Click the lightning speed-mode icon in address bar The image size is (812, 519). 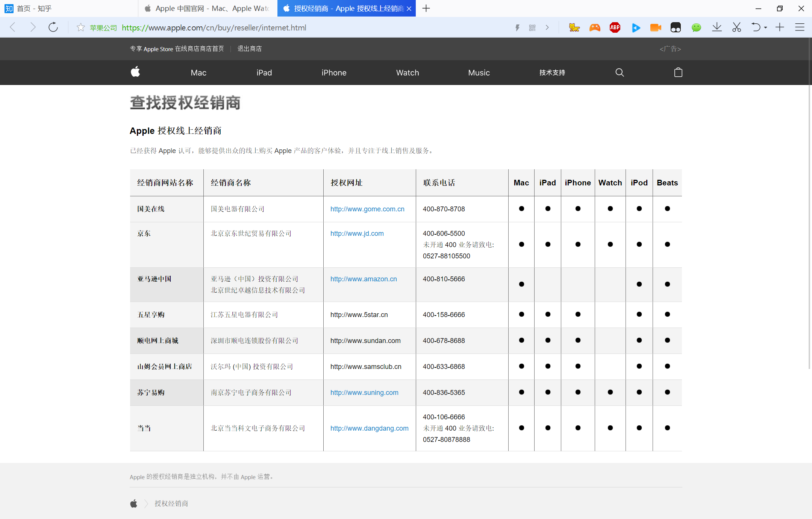(x=517, y=27)
